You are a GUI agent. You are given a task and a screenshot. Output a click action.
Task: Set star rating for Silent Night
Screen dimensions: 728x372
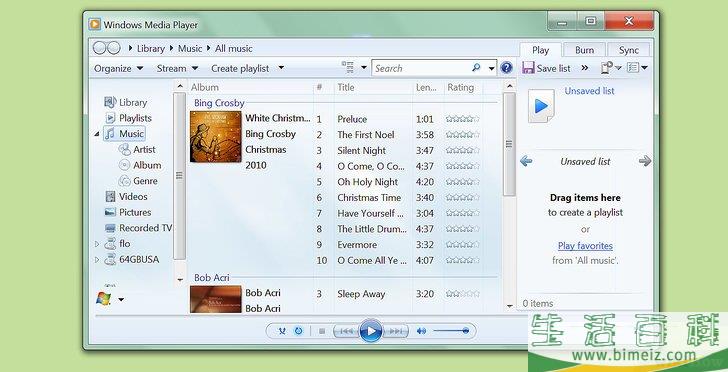[x=462, y=150]
